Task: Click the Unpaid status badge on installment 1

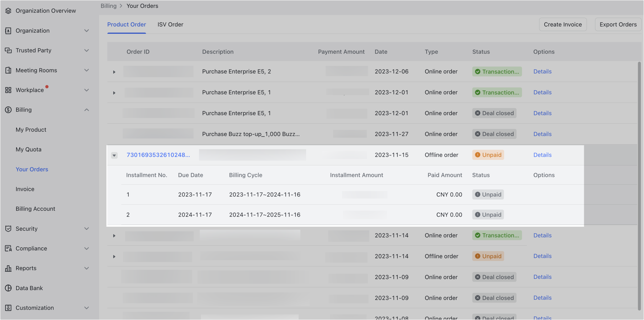Action: coord(488,194)
